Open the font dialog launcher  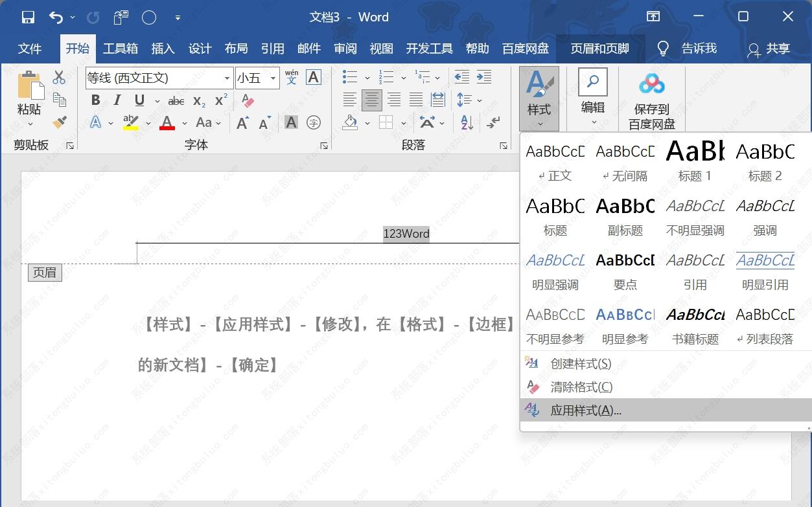324,146
